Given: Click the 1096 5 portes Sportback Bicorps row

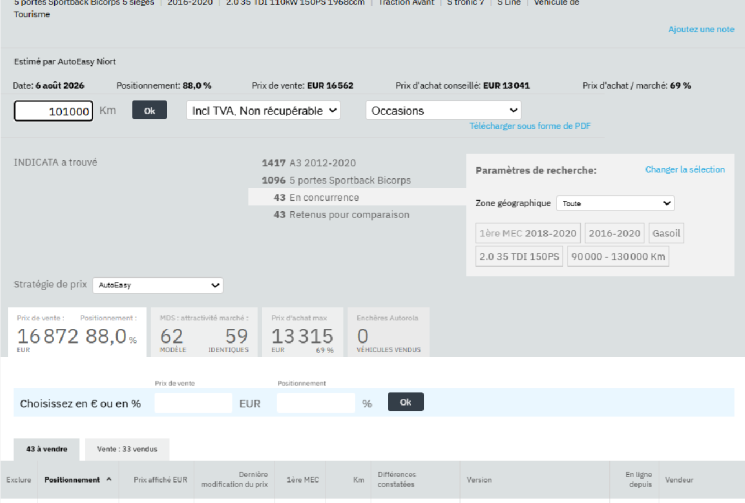Looking at the screenshot, I should tap(336, 180).
